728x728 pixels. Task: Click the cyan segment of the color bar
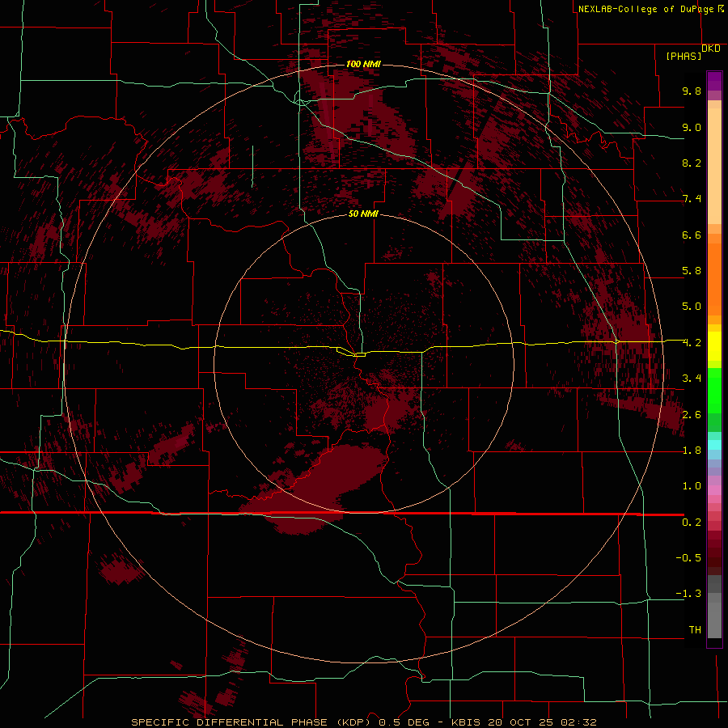(x=714, y=445)
